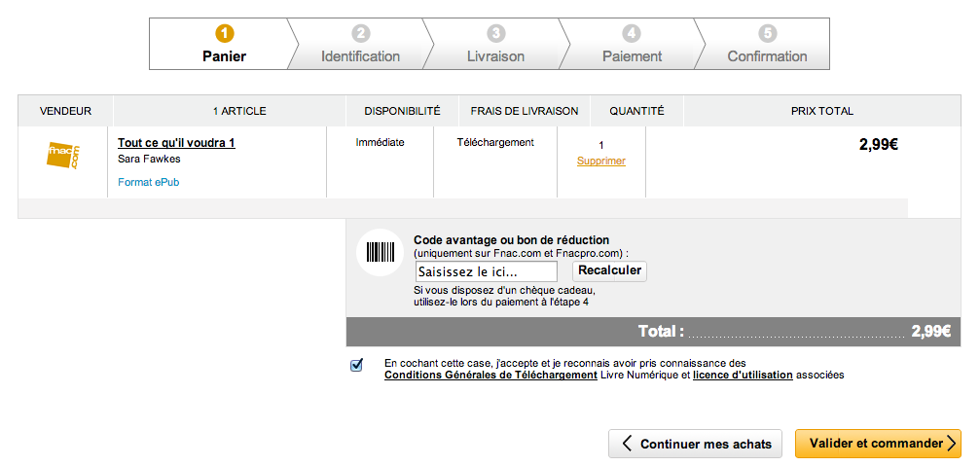Click the step 2 number circle
This screenshot has width=980, height=466.
[x=361, y=33]
